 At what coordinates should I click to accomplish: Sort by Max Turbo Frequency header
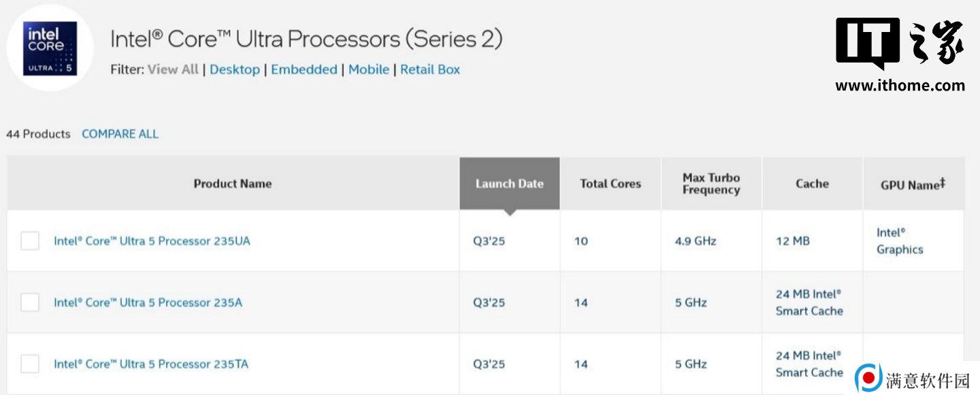[x=710, y=184]
